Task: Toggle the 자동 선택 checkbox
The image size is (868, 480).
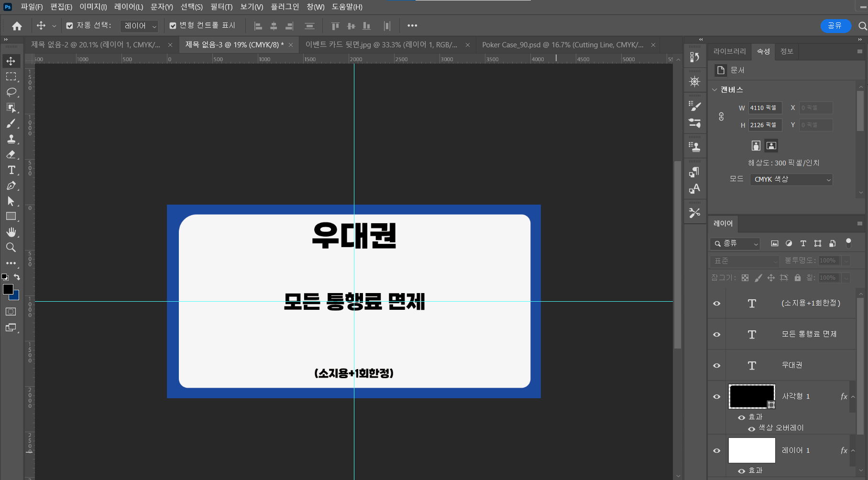Action: (70, 26)
